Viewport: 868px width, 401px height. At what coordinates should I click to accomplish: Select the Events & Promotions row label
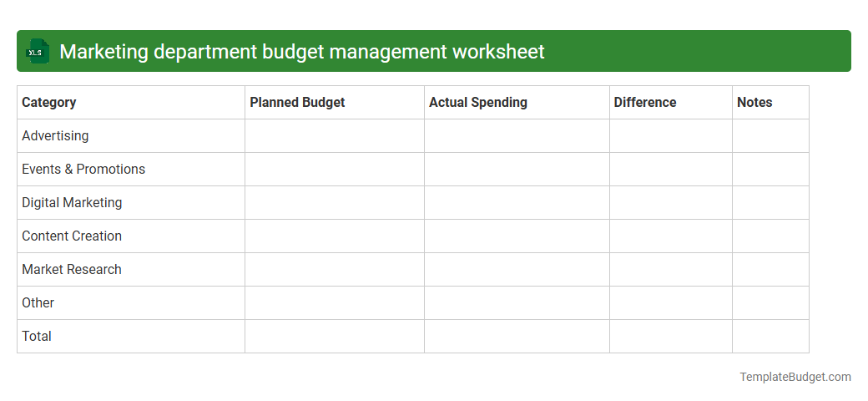[x=83, y=169]
